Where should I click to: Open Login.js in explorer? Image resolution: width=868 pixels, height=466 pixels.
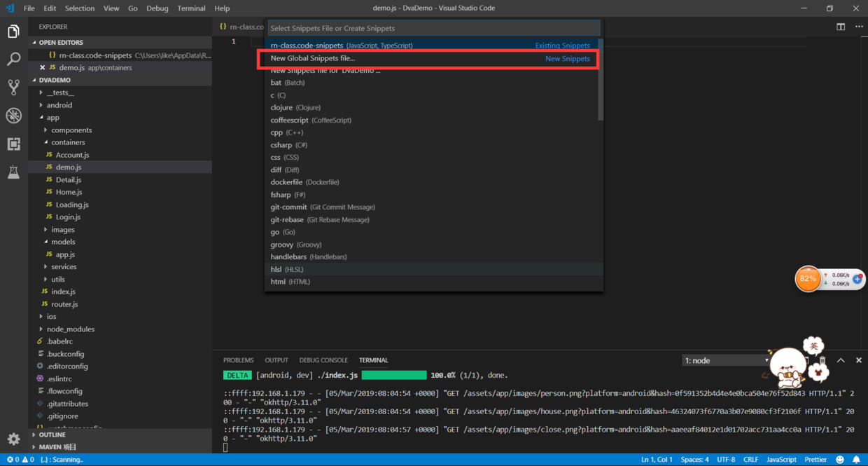coord(68,217)
